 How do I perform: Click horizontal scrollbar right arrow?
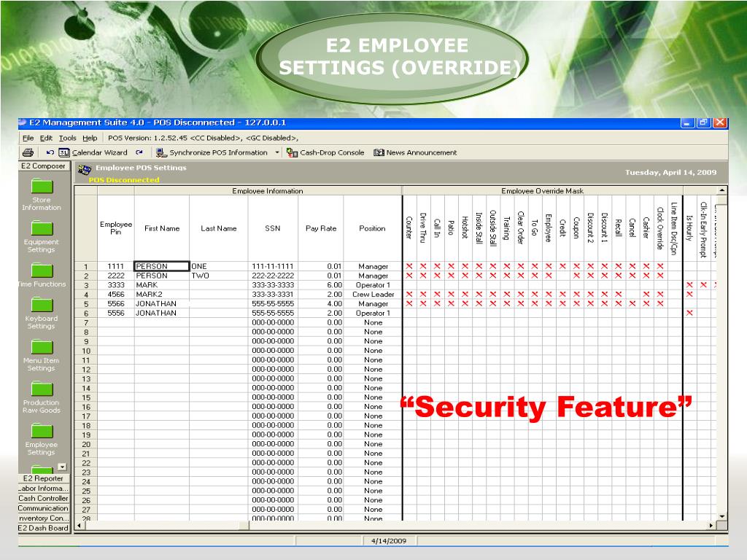point(712,526)
